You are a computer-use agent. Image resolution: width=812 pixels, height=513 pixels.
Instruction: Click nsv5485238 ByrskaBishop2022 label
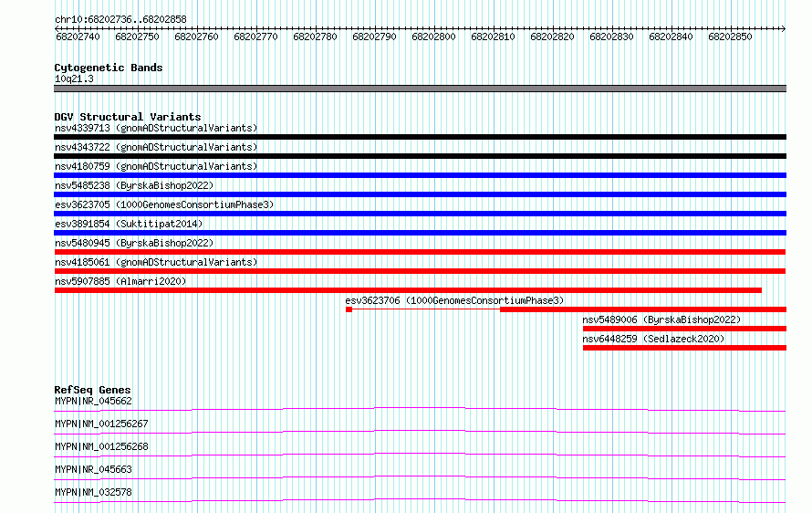pyautogui.click(x=134, y=185)
